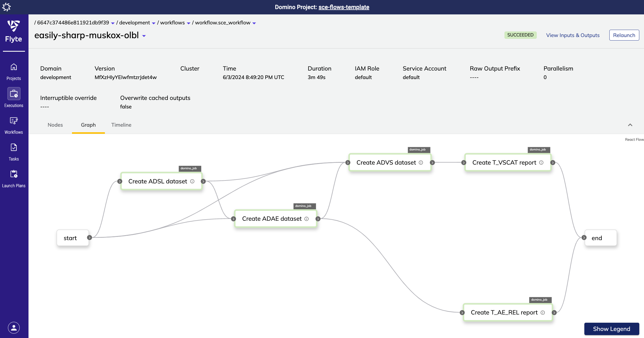644x338 pixels.
Task: Open the Projects section in sidebar
Action: 14,71
